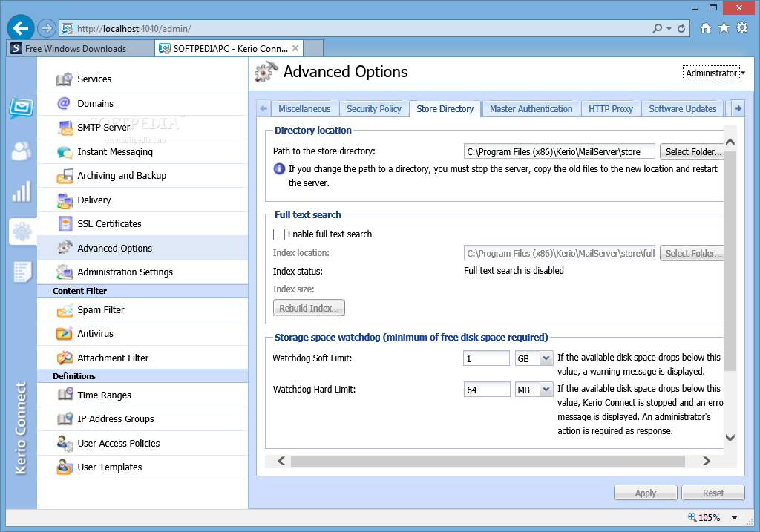Viewport: 760px width, 532px height.
Task: Click the Advanced Options gear icon in list
Action: (65, 248)
